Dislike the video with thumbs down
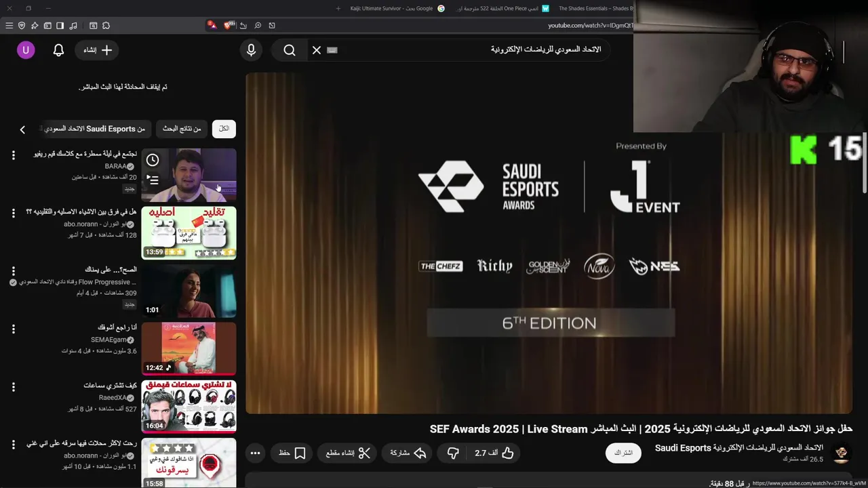 [x=453, y=453]
